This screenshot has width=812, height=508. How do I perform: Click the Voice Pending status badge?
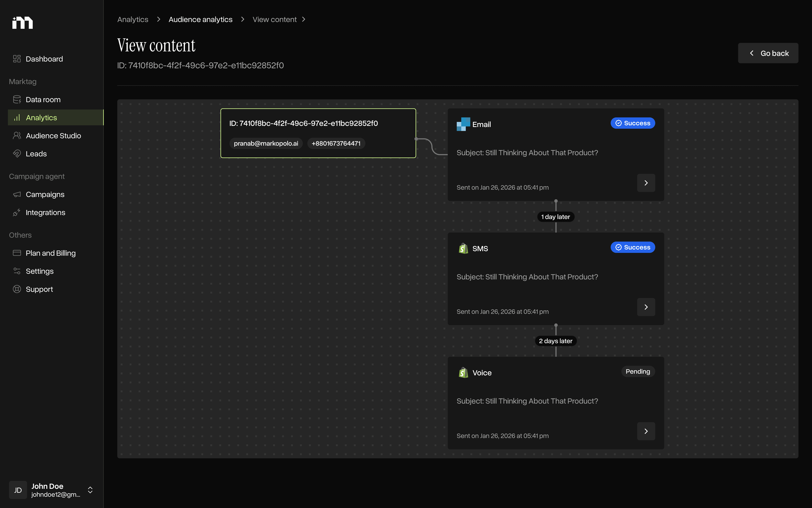(x=638, y=372)
